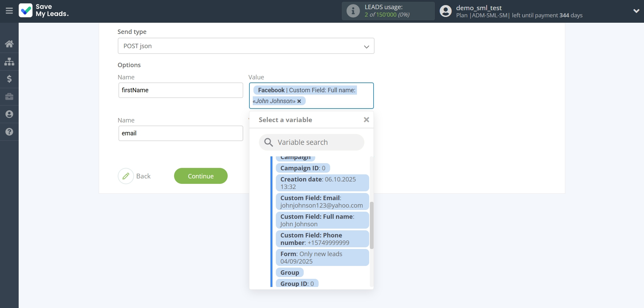Open the hamburger navigation menu
644x308 pixels.
[9, 11]
